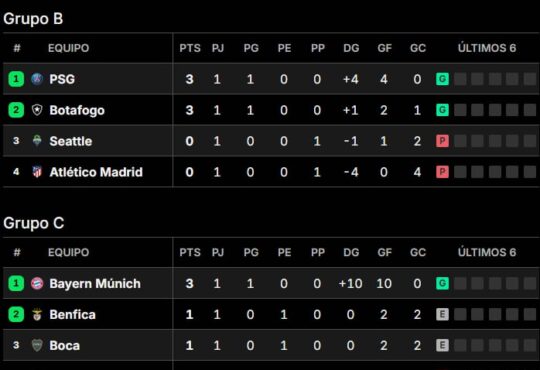The height and width of the screenshot is (370, 540).
Task: Click Benfica's gray E result badge
Action: click(442, 314)
